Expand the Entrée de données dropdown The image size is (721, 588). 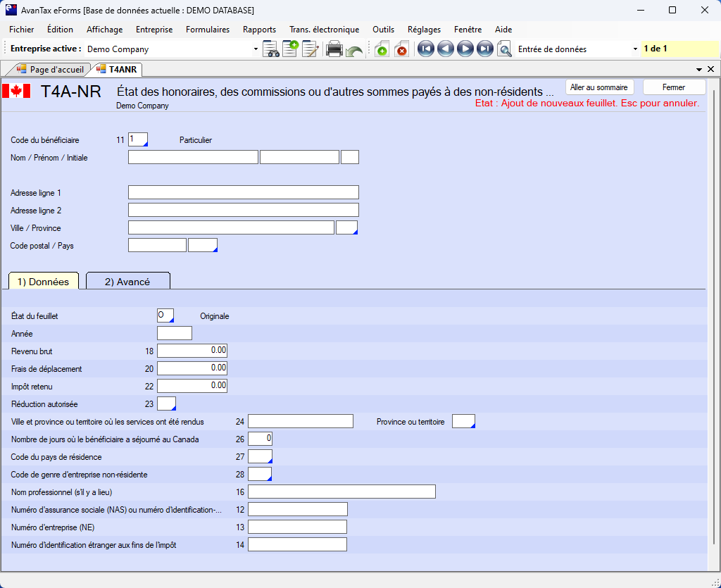point(635,49)
